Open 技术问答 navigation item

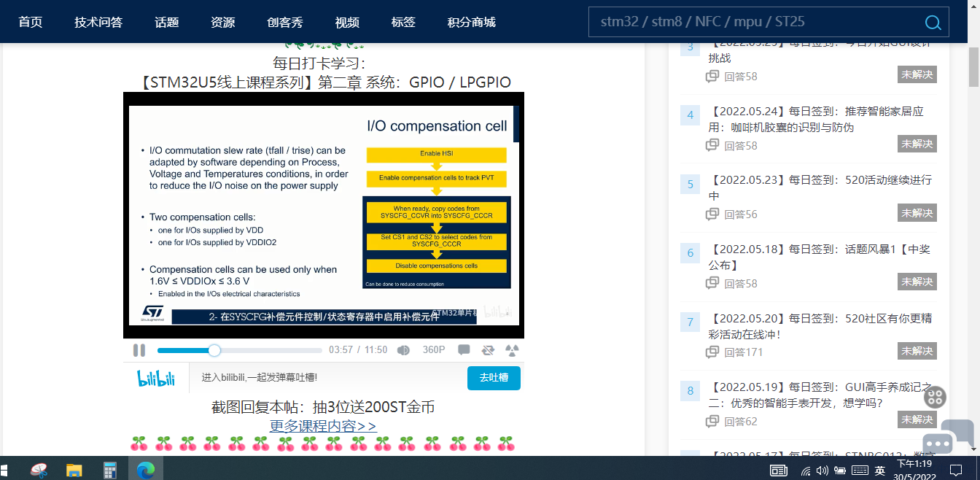pyautogui.click(x=98, y=22)
